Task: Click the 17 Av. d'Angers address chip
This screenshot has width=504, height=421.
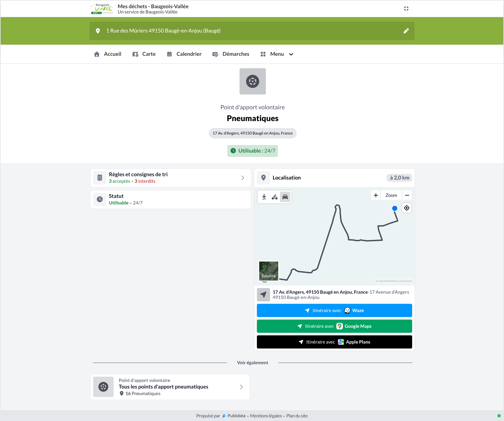Action: coord(253,133)
